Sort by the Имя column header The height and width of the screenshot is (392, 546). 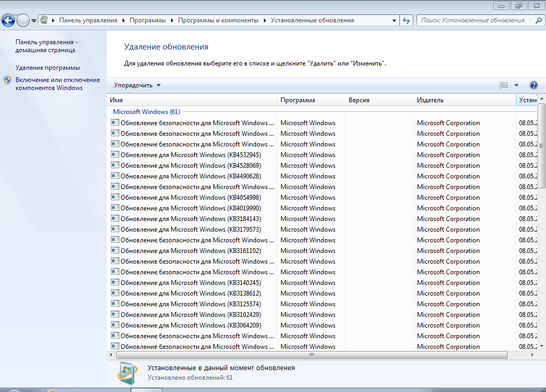(192, 100)
